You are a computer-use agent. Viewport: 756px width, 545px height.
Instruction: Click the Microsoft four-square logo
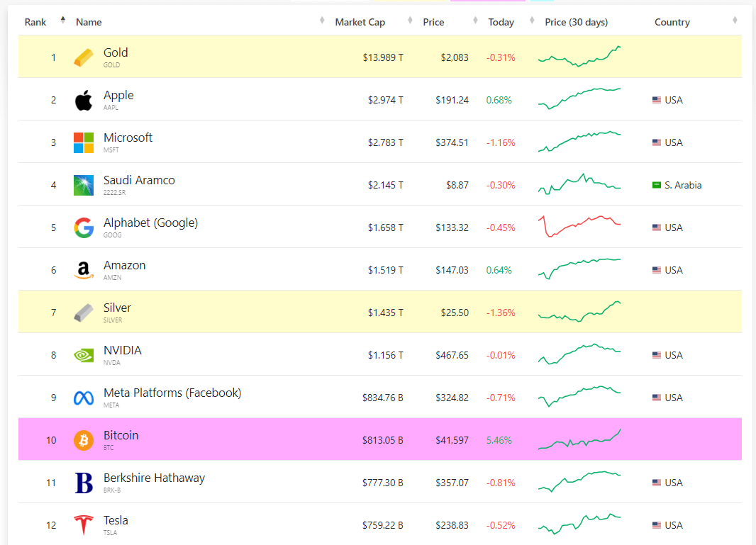[x=83, y=142]
